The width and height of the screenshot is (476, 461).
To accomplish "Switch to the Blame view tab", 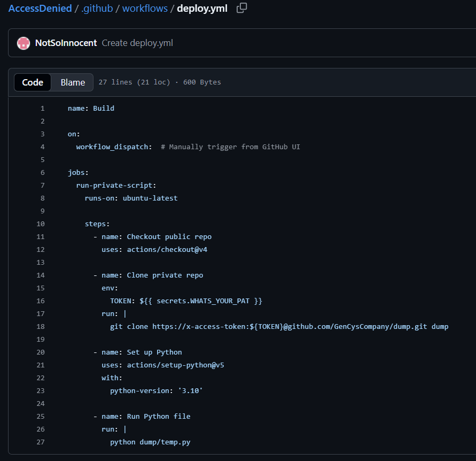I will [73, 82].
